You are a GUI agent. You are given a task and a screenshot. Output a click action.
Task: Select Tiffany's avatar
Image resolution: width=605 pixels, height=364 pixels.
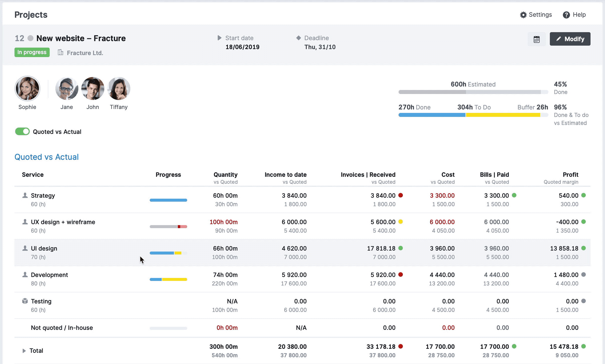coord(119,89)
